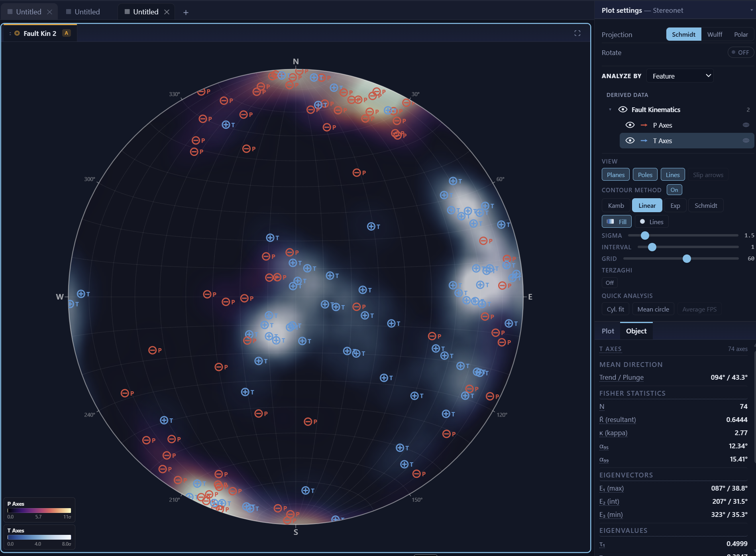756x556 pixels.
Task: Click the α95 value 12.34°
Action: tap(738, 446)
